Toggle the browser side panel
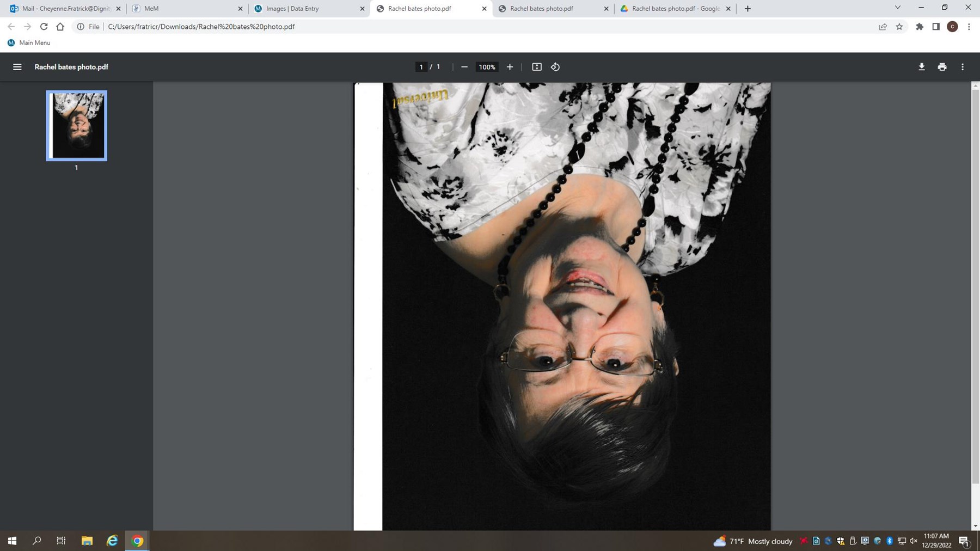Screen dimensions: 980x551 coord(936,27)
